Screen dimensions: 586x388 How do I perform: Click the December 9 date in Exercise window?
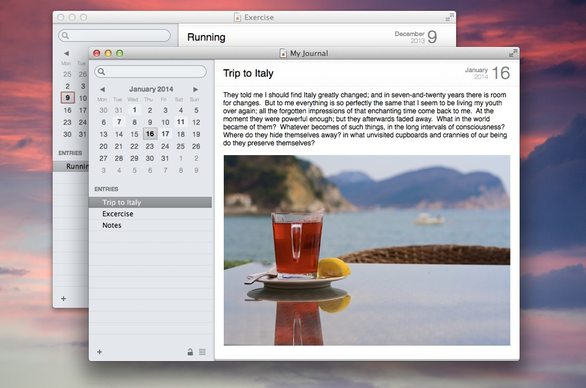[416, 37]
